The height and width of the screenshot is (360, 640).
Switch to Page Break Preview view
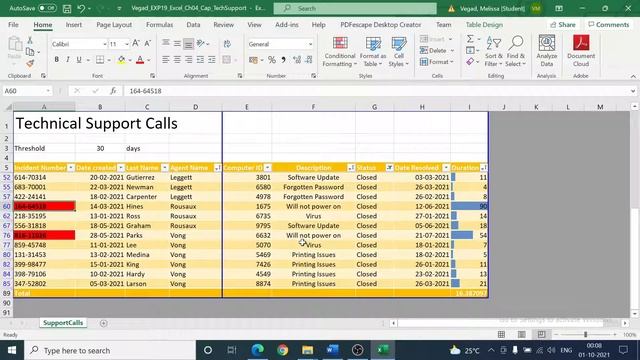[x=541, y=335]
